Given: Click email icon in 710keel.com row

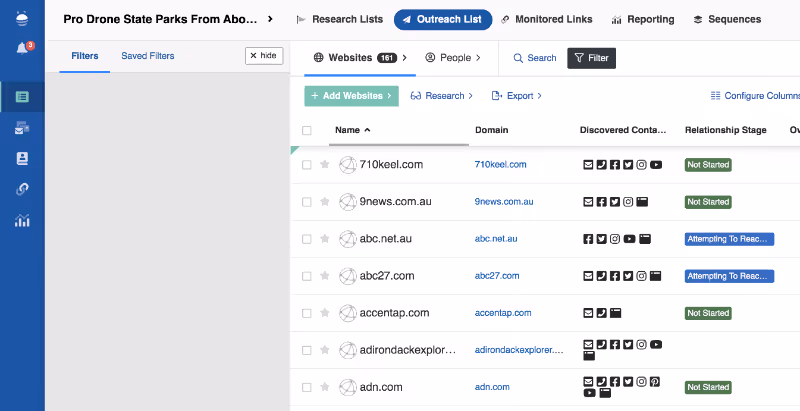Looking at the screenshot, I should [x=588, y=165].
